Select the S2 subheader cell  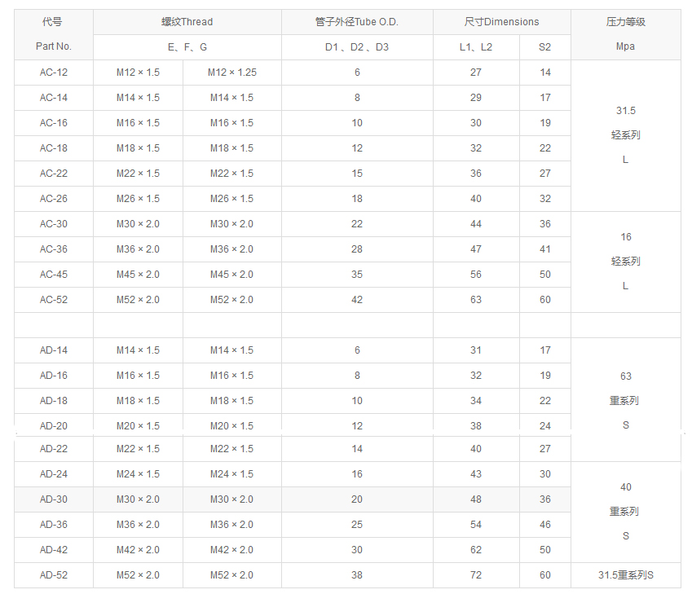544,47
